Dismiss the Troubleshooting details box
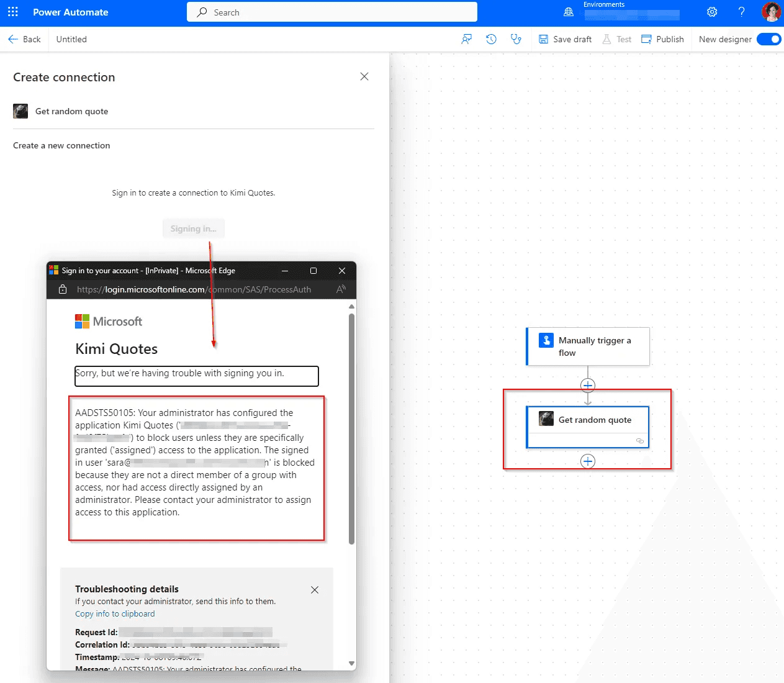 315,590
